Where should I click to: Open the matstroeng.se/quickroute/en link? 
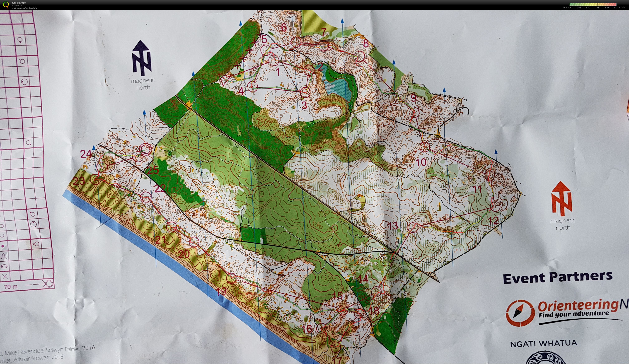click(x=25, y=8)
